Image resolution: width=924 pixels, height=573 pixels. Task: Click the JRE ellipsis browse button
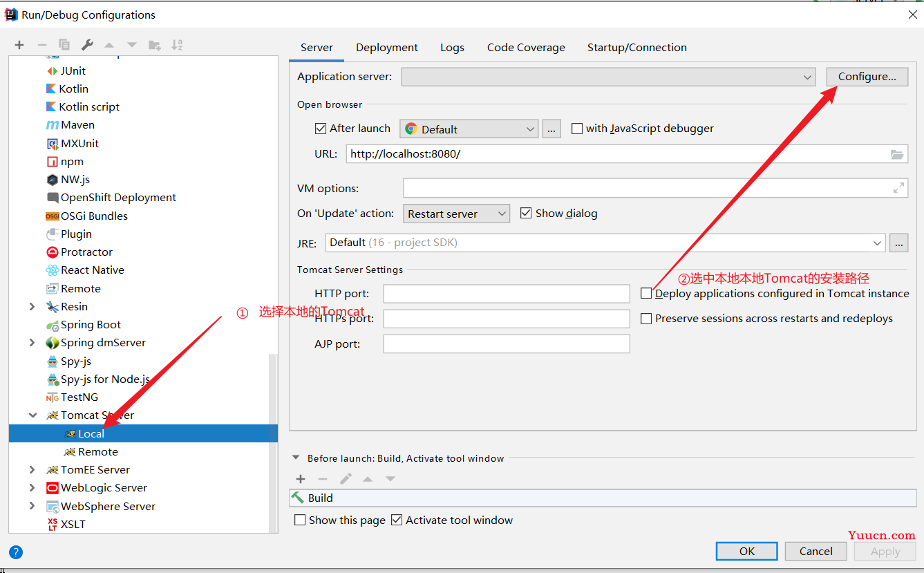[898, 243]
